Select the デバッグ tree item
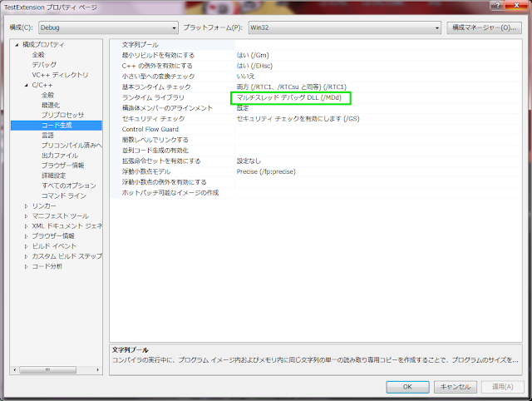The height and width of the screenshot is (401, 532). click(44, 65)
